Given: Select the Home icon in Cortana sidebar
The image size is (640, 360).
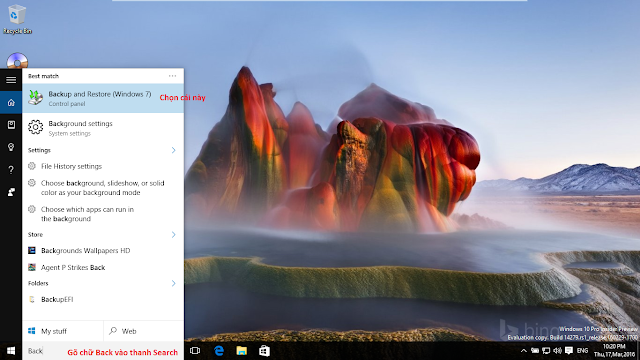Looking at the screenshot, I should 11,102.
